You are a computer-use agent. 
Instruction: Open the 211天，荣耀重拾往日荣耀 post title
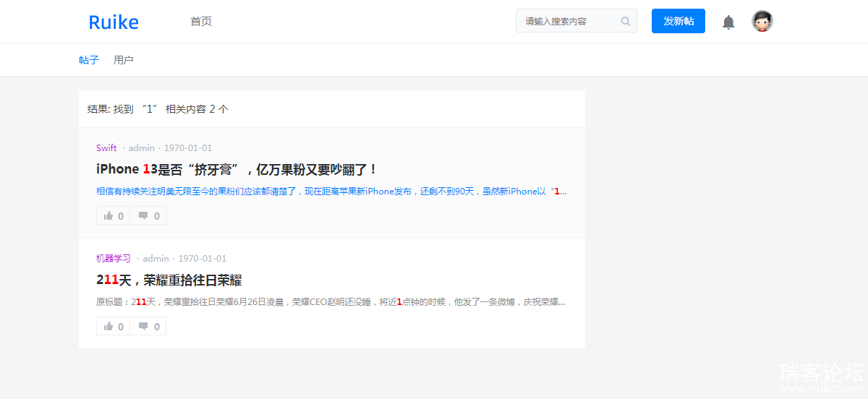coord(169,280)
